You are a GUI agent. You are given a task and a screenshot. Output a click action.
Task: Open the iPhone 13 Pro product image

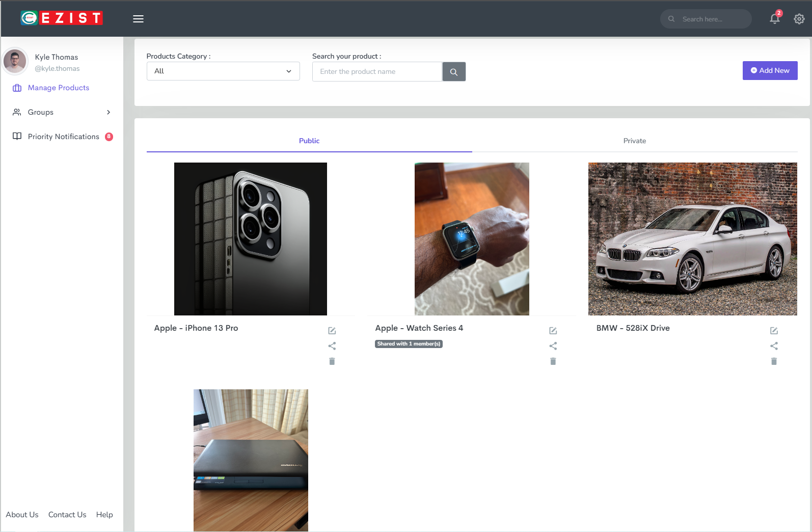pos(251,239)
